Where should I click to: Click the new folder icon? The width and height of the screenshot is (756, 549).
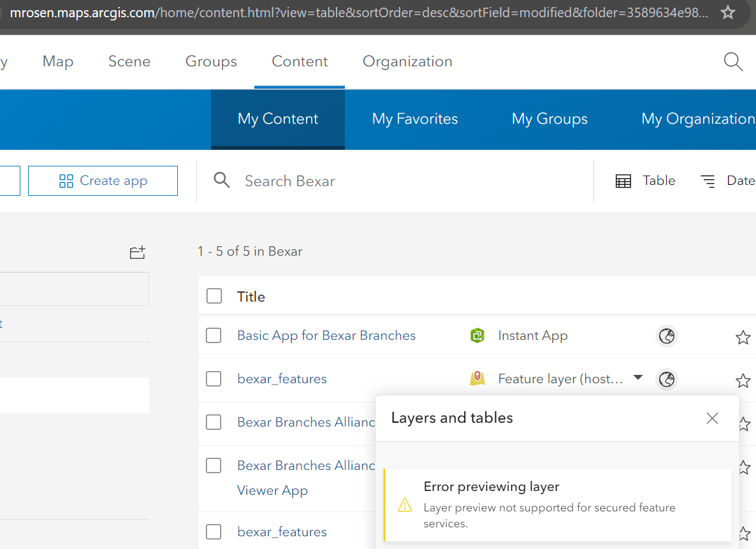point(138,253)
